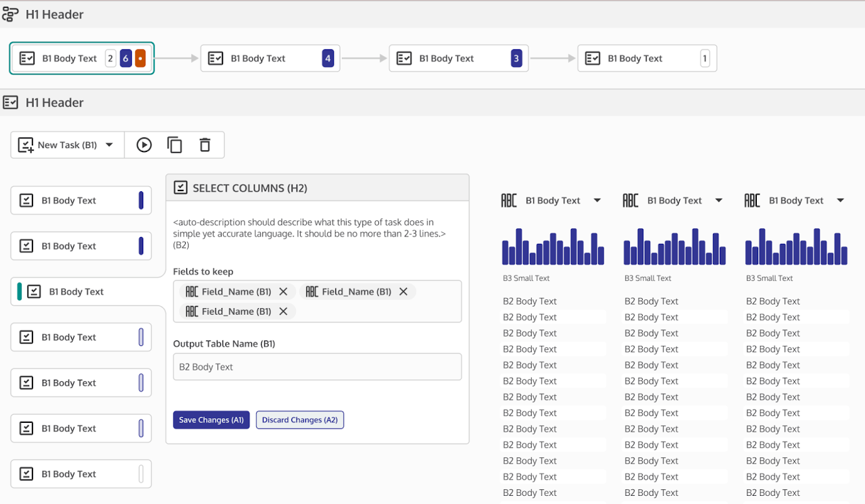Screen dimensions: 865x504
Task: Click the orange dot badge on the first node
Action: pyautogui.click(x=141, y=58)
